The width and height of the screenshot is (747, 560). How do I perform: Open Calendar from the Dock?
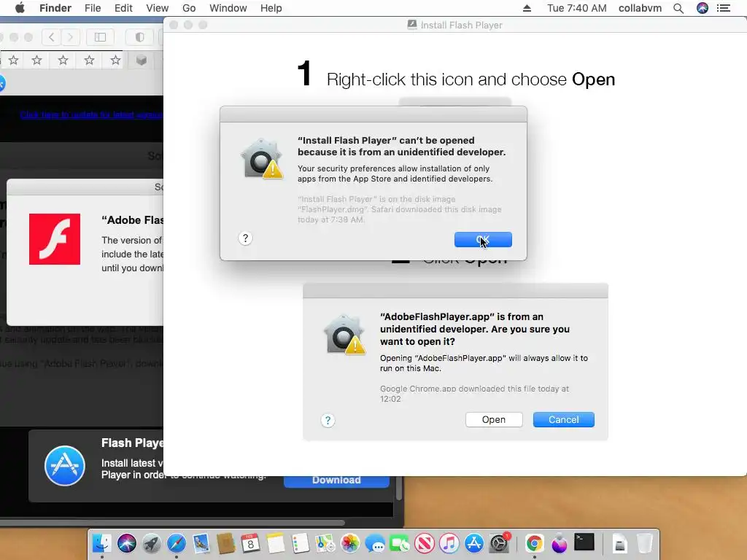tap(251, 543)
